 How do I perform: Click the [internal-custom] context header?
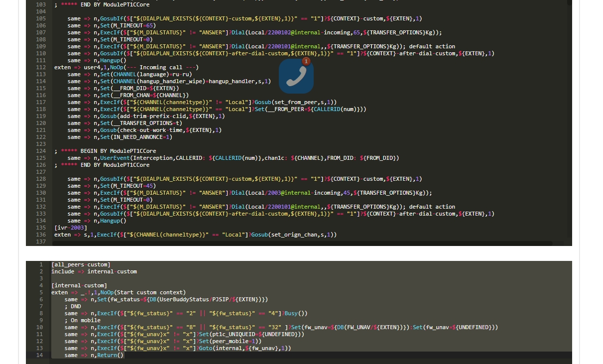tap(79, 285)
